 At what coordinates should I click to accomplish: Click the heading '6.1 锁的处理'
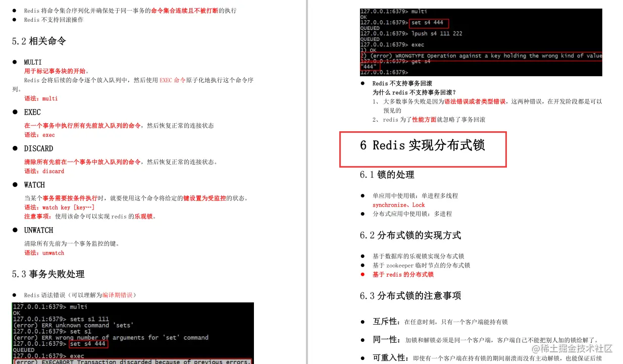387,175
